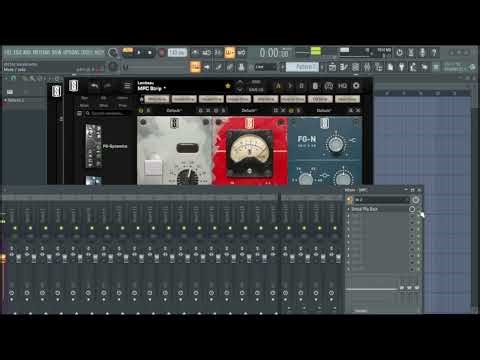Expand the folder item in the FL browser
The height and width of the screenshot is (360, 480).
click(x=15, y=100)
